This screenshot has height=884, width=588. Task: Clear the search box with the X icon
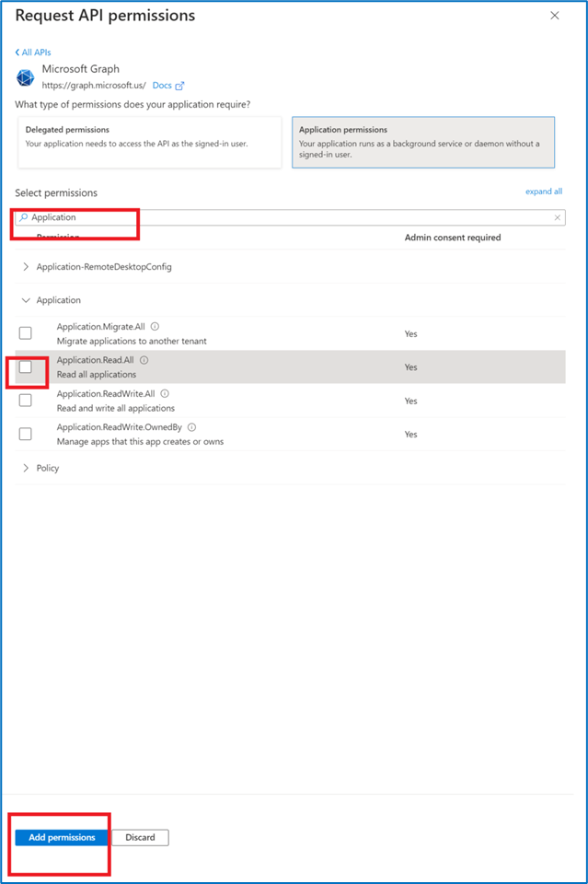557,217
